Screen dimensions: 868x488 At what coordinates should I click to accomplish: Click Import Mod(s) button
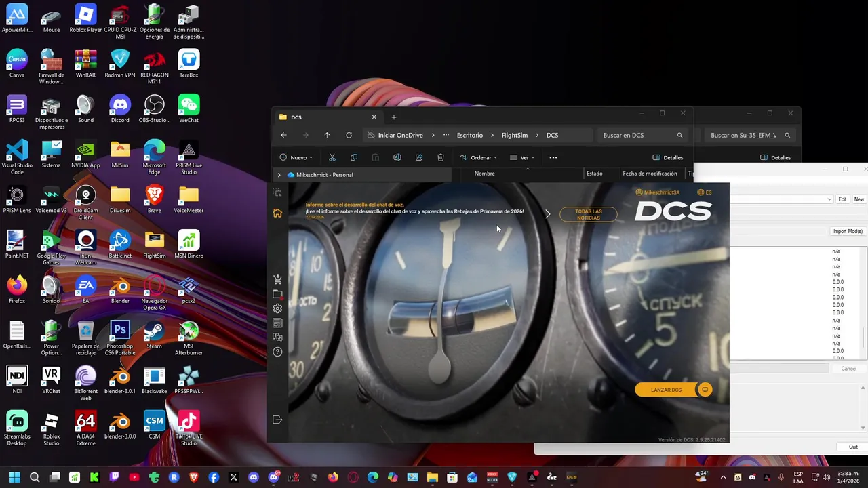click(848, 231)
